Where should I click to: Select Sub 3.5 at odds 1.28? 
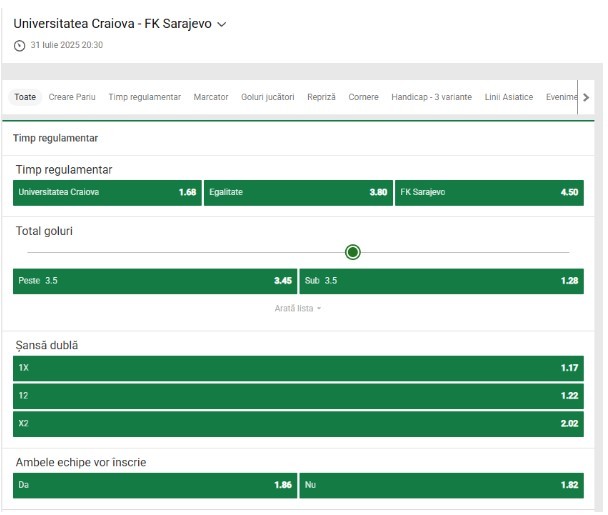(442, 281)
